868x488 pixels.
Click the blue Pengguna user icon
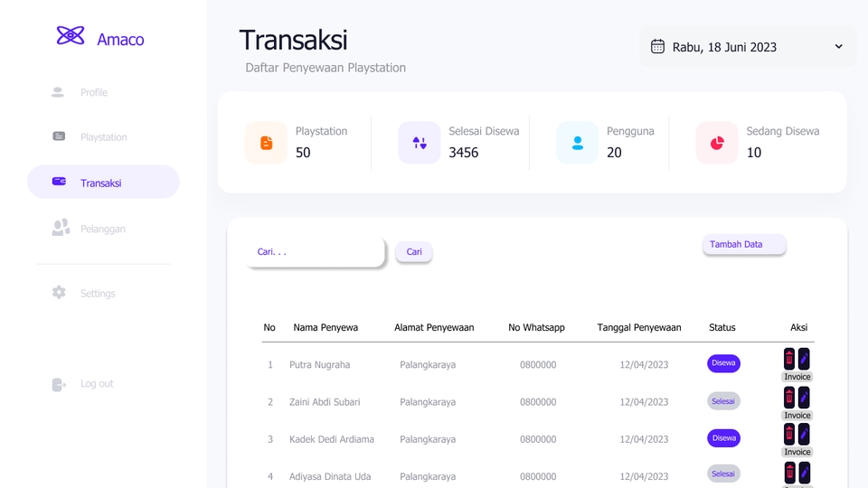point(578,143)
